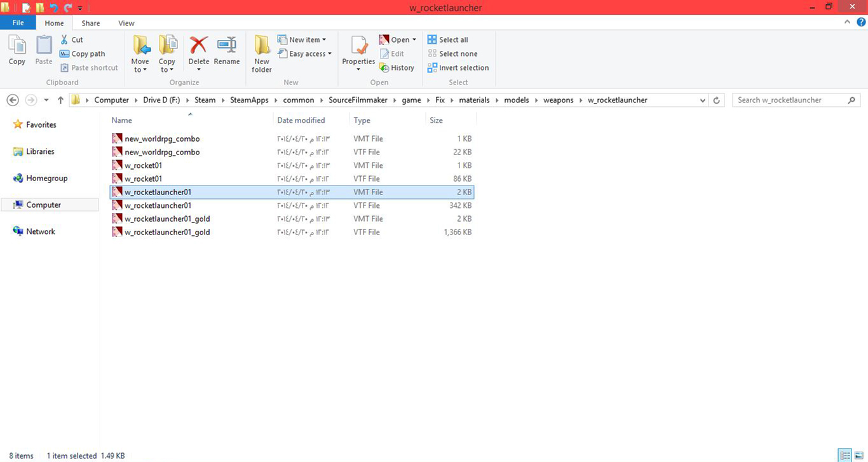Select the new_worldrpg_combo VMT file
868x462 pixels.
(292, 139)
